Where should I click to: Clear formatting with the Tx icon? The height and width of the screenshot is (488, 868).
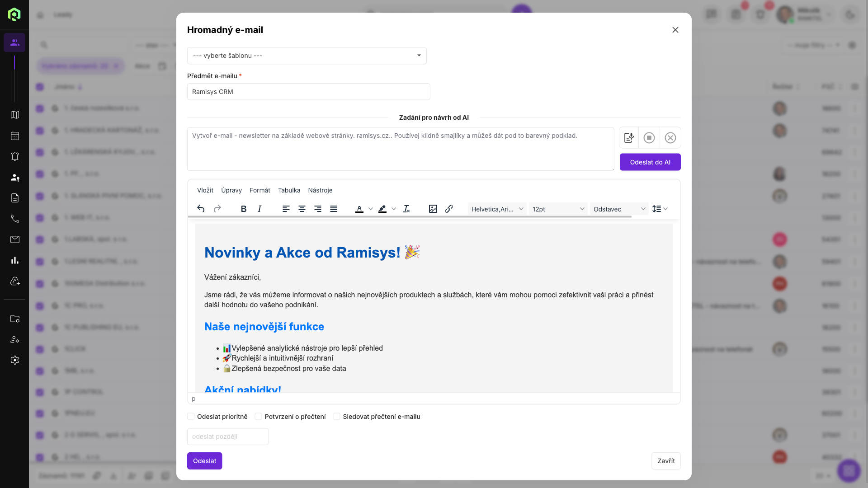point(406,209)
